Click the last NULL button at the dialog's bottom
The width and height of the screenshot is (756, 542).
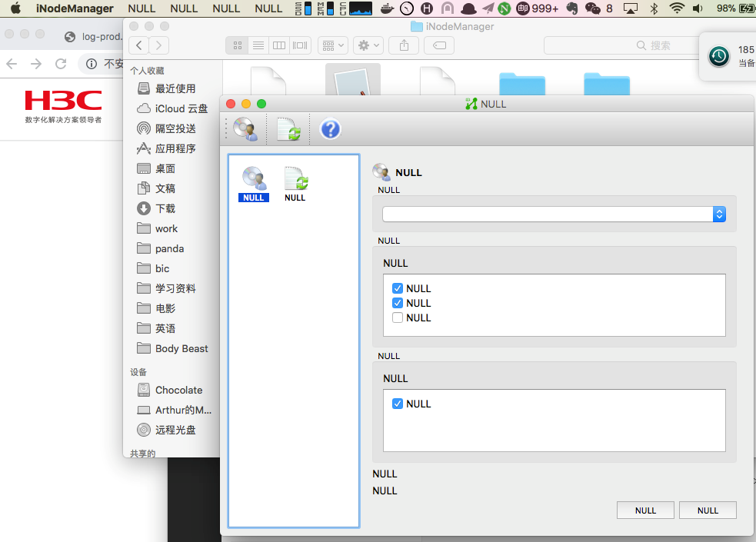708,510
